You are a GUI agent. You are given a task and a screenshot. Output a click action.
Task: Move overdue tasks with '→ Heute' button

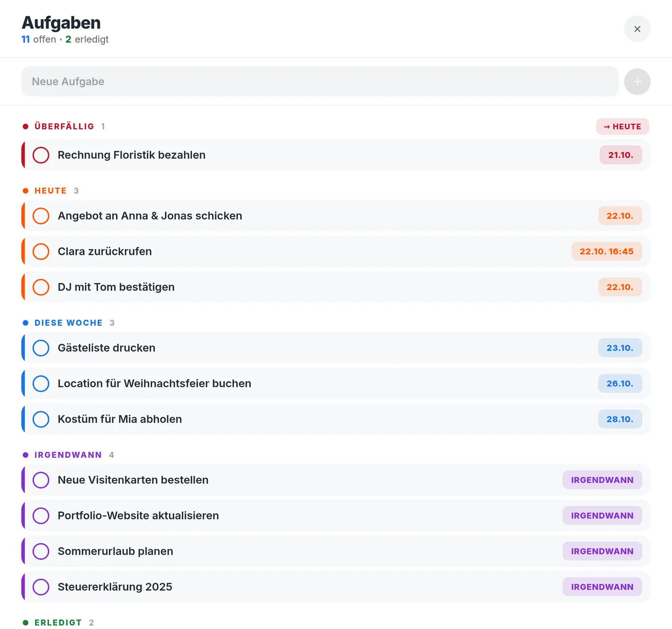tap(623, 127)
